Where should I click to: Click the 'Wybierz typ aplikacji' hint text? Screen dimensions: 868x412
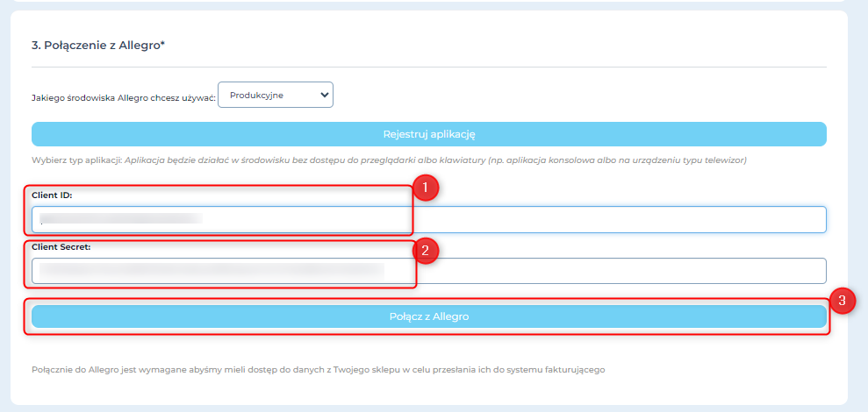point(389,160)
